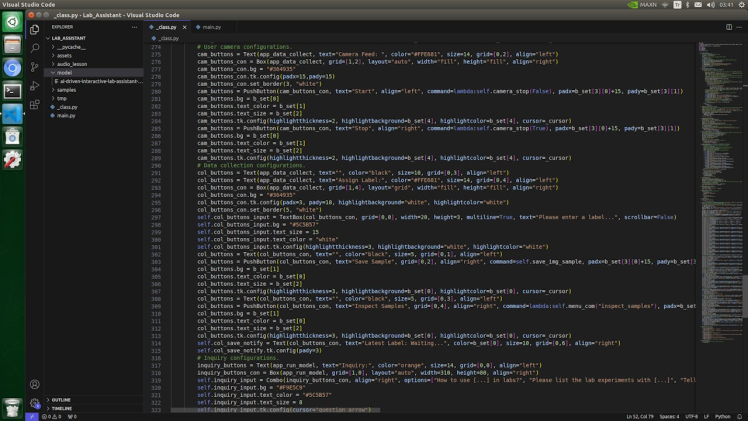Open the Search view in the activity bar

35,48
